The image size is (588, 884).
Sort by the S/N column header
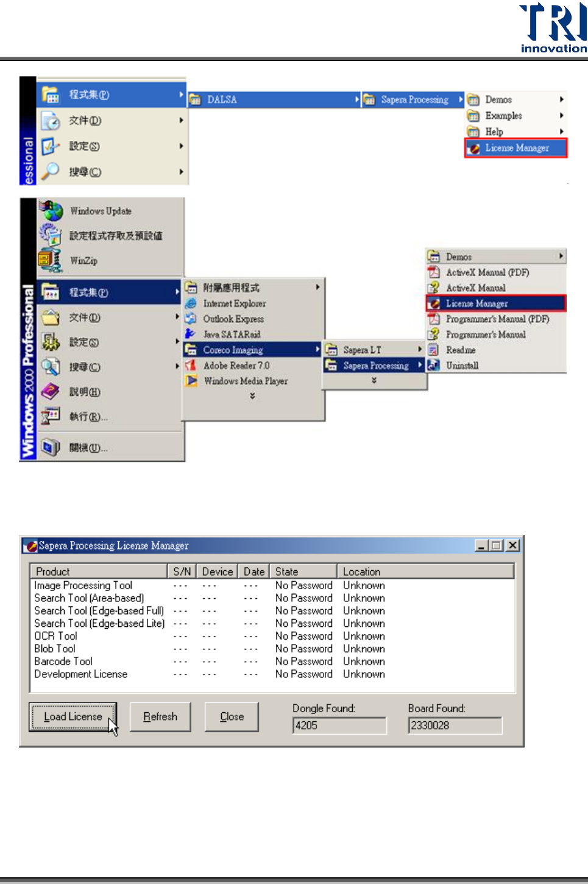pyautogui.click(x=182, y=571)
